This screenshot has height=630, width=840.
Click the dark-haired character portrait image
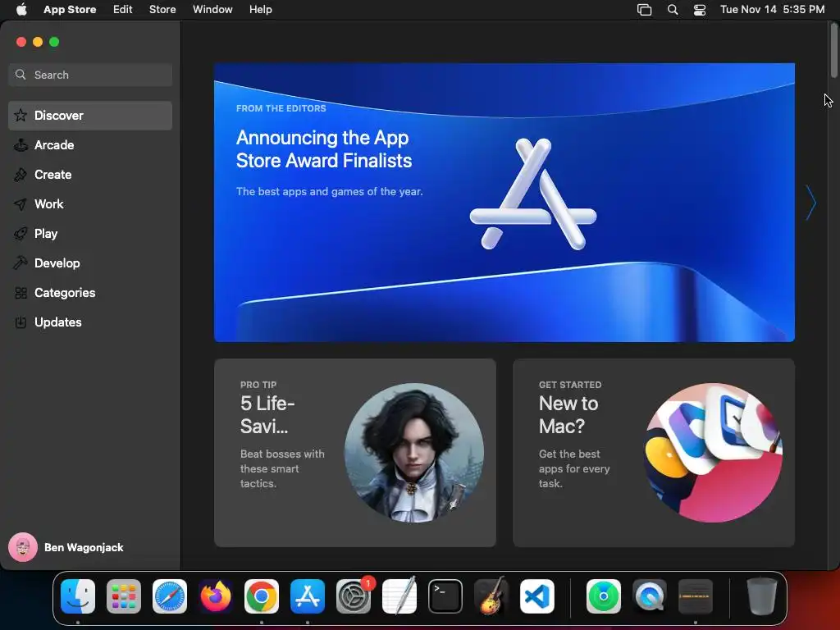[413, 453]
